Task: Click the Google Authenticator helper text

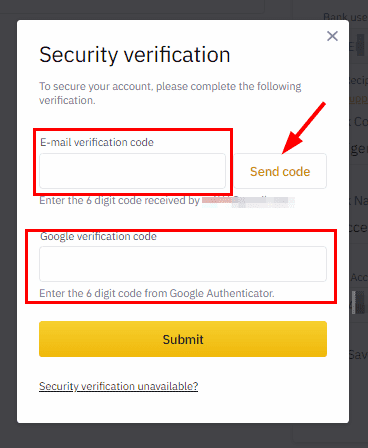Action: point(157,293)
